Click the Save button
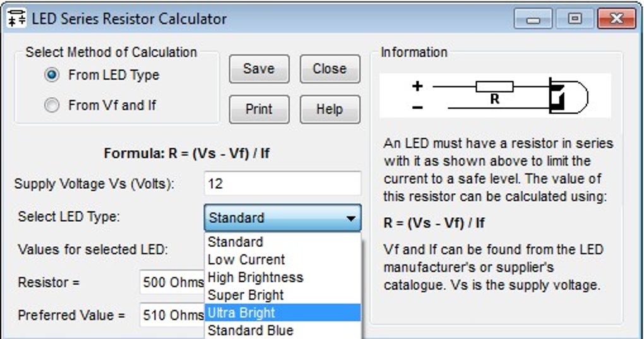 point(259,69)
